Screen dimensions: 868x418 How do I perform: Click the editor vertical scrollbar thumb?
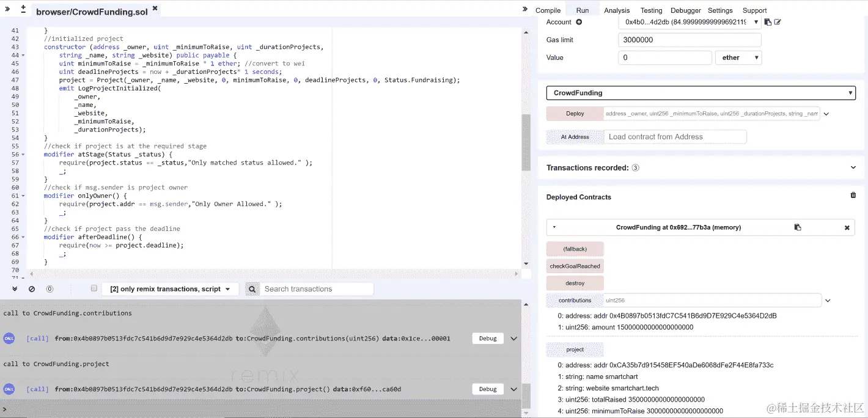pyautogui.click(x=526, y=142)
